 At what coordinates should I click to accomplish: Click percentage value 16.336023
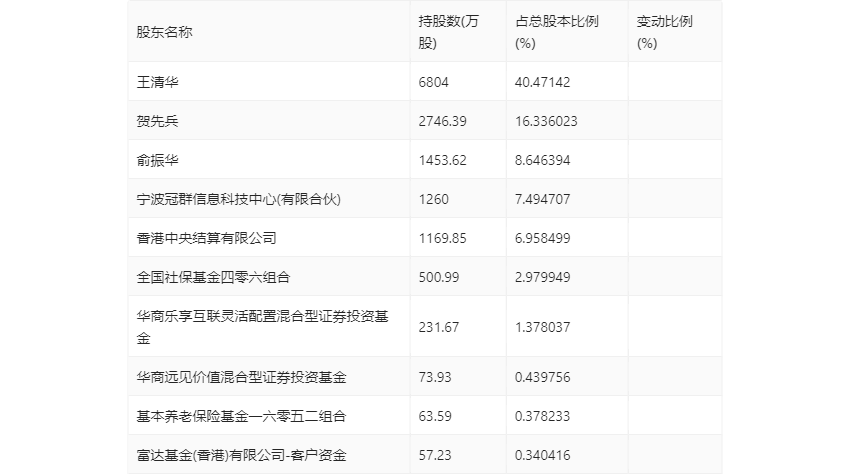pyautogui.click(x=546, y=121)
